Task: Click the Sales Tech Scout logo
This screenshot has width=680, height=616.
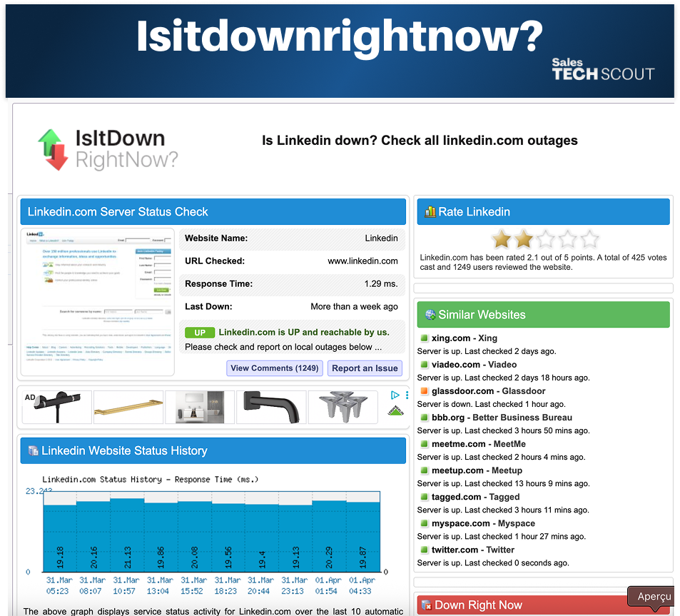Action: coord(603,69)
